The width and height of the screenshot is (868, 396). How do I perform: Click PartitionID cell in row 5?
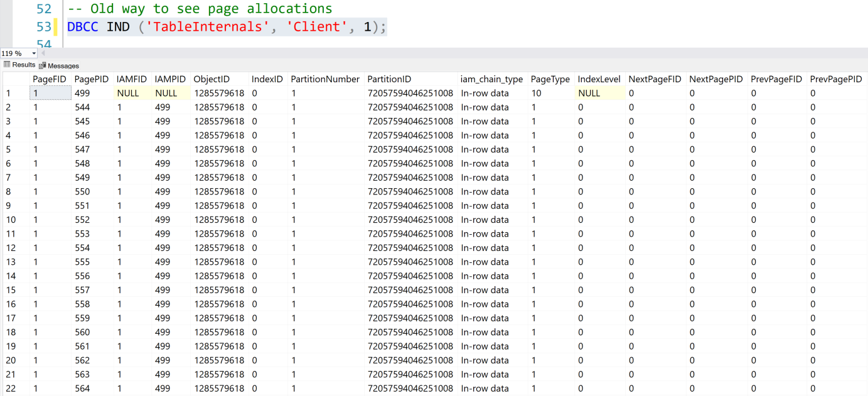pos(410,149)
